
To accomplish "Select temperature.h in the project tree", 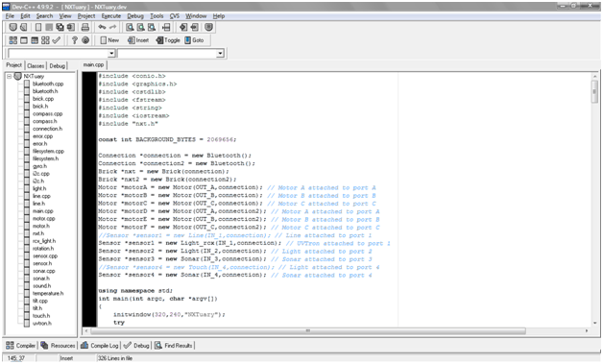I will [48, 294].
